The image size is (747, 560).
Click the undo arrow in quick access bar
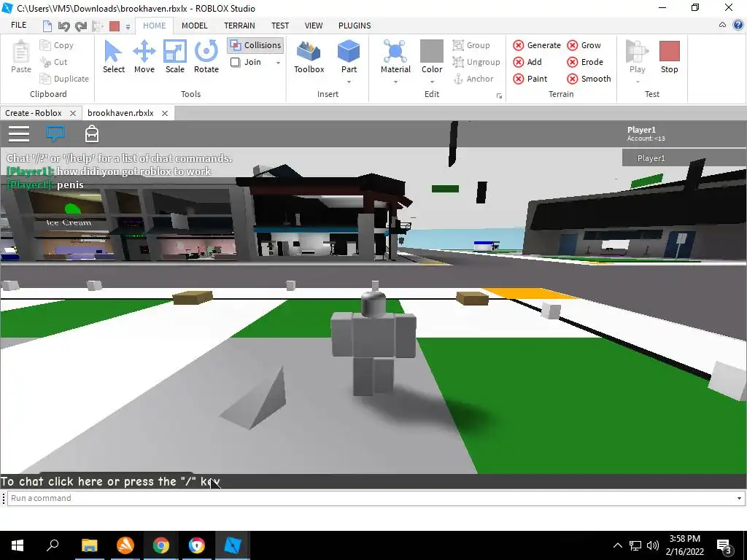click(64, 26)
